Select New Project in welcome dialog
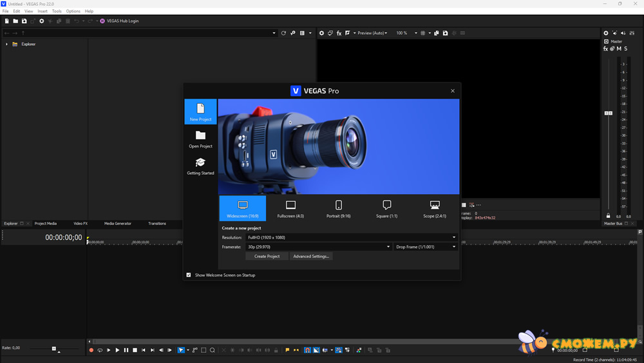Viewport: 644px width, 363px height. 200,112
